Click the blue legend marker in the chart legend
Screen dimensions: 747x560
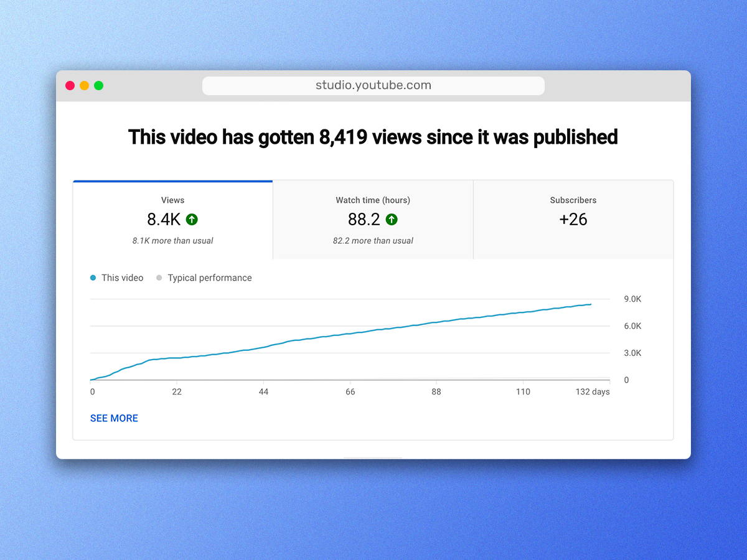click(93, 278)
